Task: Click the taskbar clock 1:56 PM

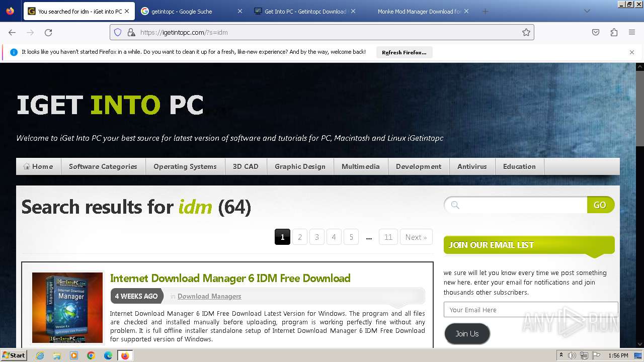Action: coord(618,355)
